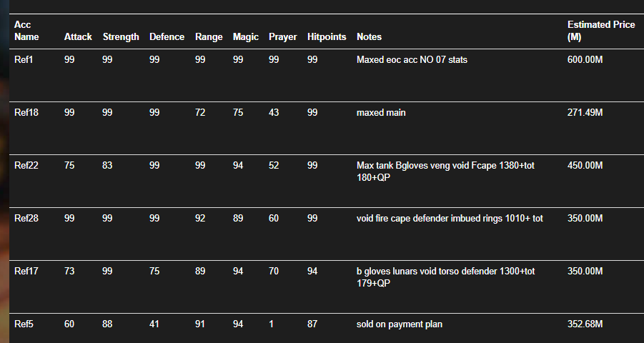Image resolution: width=644 pixels, height=343 pixels.
Task: Click the Magic column header
Action: [246, 37]
